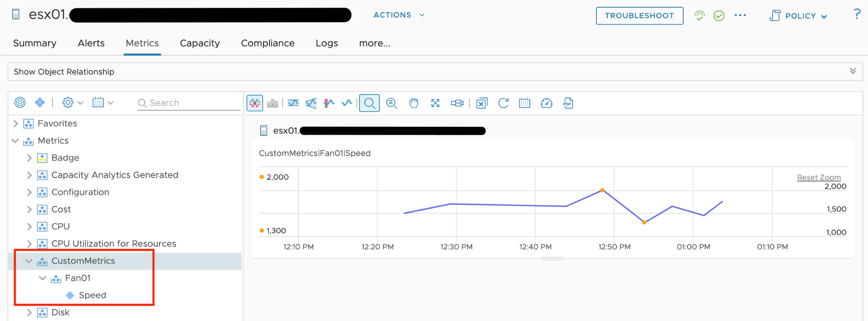Open the POLICY dropdown
Image resolution: width=868 pixels, height=321 pixels.
pos(798,16)
